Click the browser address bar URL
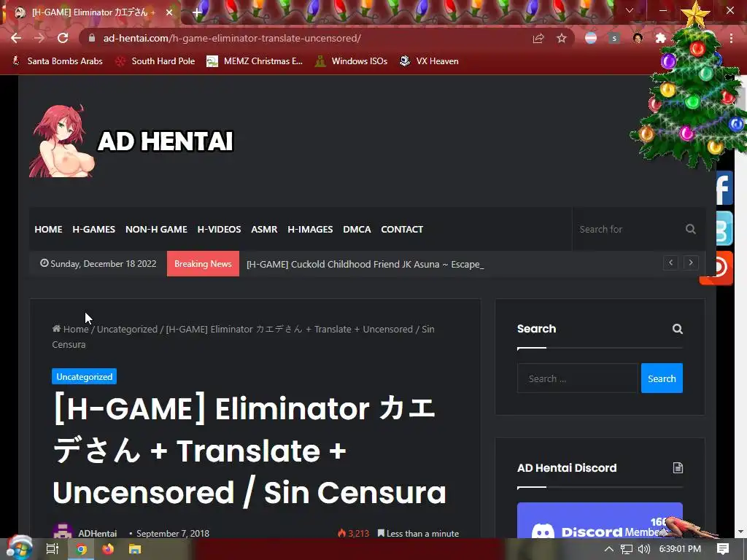This screenshot has height=560, width=747. pyautogui.click(x=232, y=38)
